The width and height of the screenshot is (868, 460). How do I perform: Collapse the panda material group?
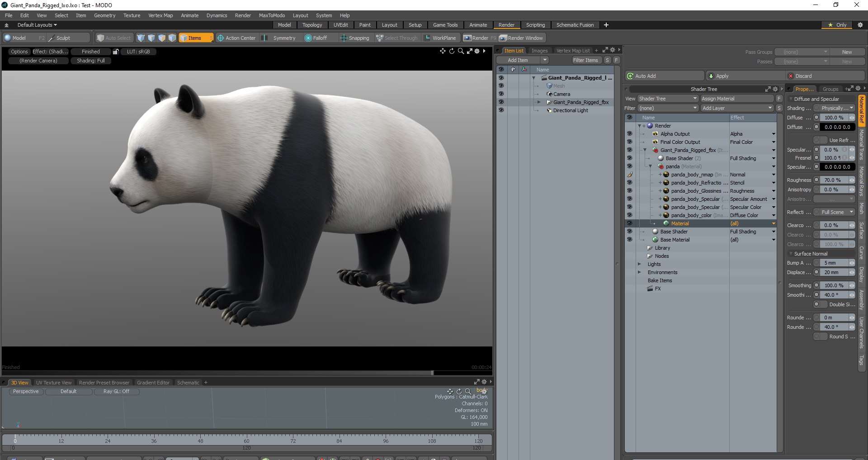(650, 166)
